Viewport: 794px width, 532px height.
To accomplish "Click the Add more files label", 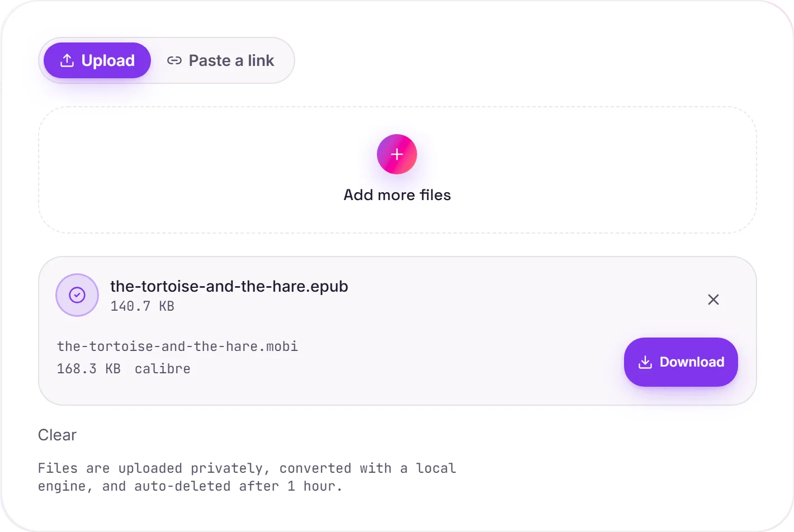I will pyautogui.click(x=397, y=194).
